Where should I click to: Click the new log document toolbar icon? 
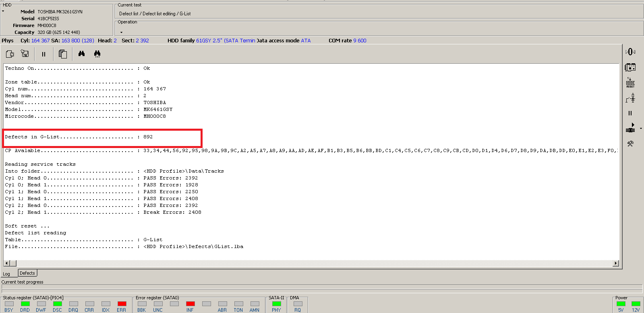[x=10, y=54]
